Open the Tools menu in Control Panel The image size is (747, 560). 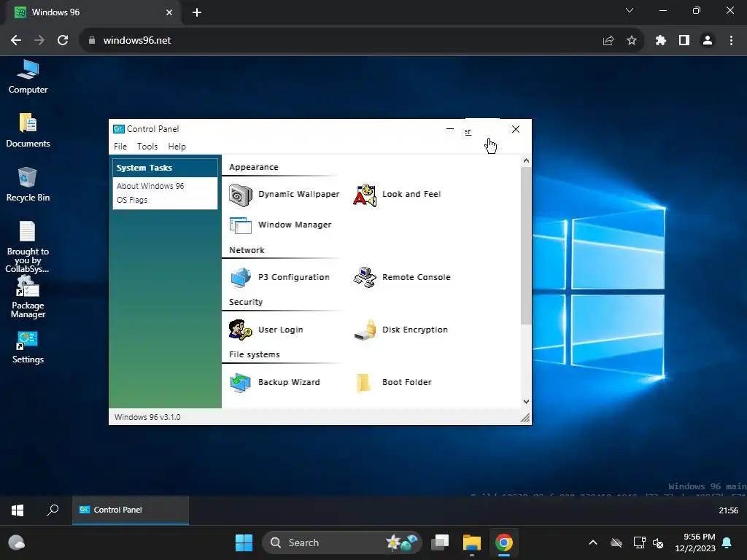[147, 147]
